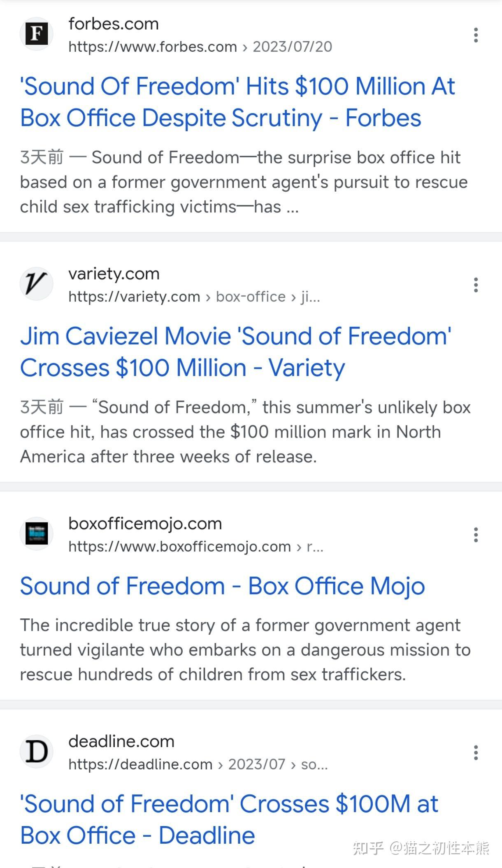Image resolution: width=502 pixels, height=868 pixels.
Task: Open the Forbes 'Sound Of Freedom' Hits $100 Million headline
Action: tap(237, 102)
